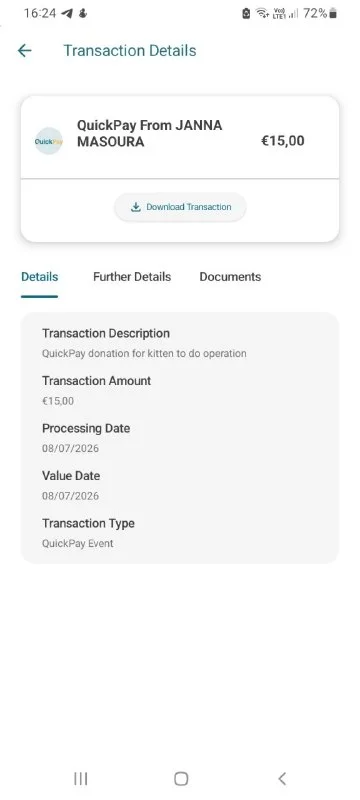Tap the transaction description text about kitten
This screenshot has height=800, width=360.
pyautogui.click(x=144, y=353)
